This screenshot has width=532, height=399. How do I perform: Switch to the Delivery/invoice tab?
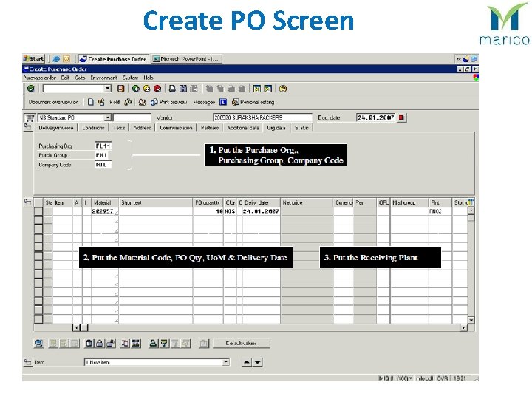[x=56, y=128]
